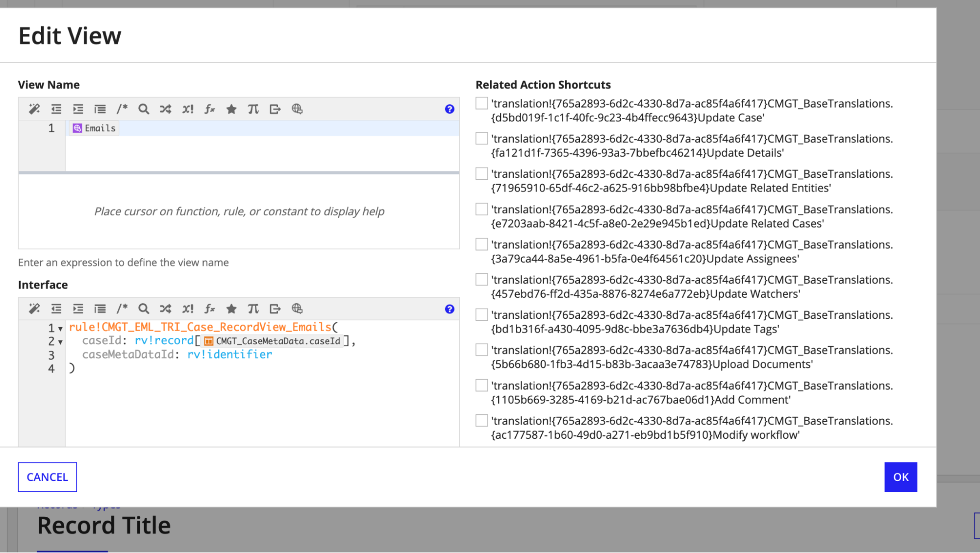Click the x! icon in Interface toolbar
This screenshot has height=553, width=980.
(x=188, y=309)
